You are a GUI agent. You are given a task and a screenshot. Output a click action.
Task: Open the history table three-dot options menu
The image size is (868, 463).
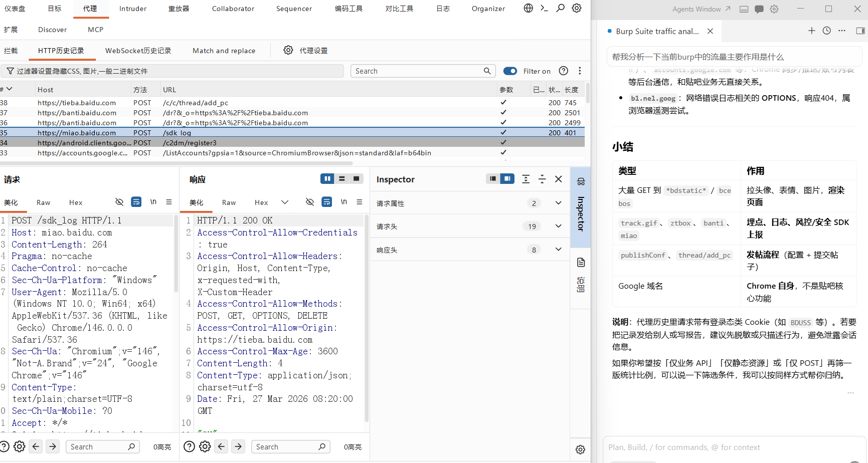(580, 71)
